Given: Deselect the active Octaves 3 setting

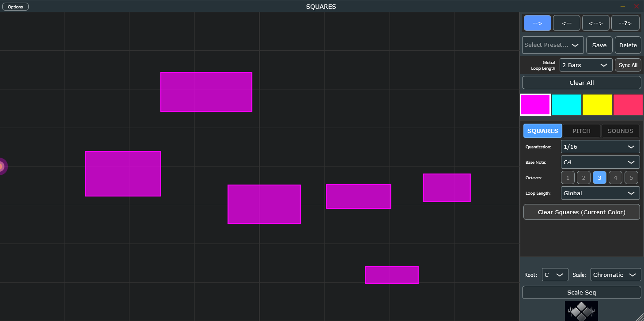Looking at the screenshot, I should tap(599, 177).
